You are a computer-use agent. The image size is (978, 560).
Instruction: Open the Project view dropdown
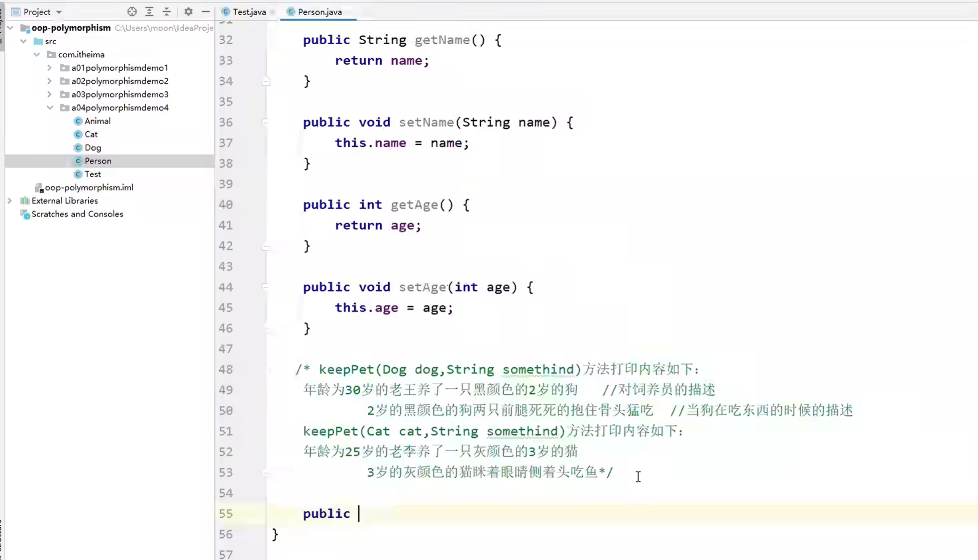[x=59, y=12]
